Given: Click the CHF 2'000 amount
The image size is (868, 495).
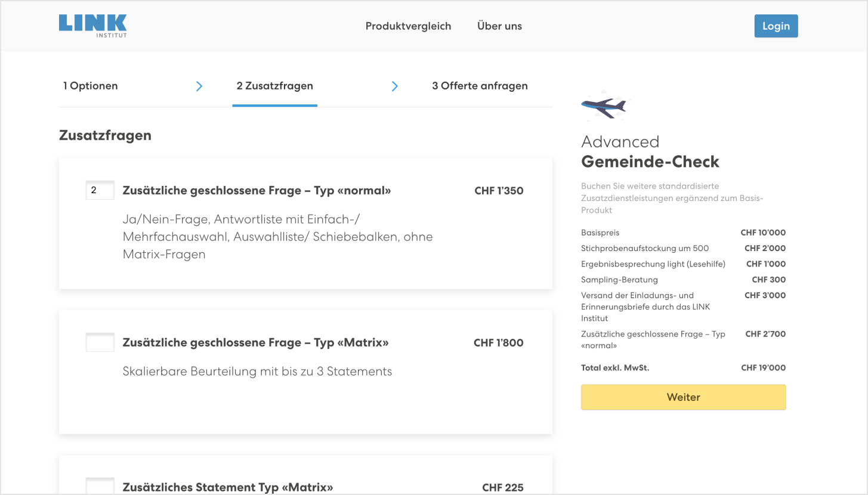Looking at the screenshot, I should [765, 248].
